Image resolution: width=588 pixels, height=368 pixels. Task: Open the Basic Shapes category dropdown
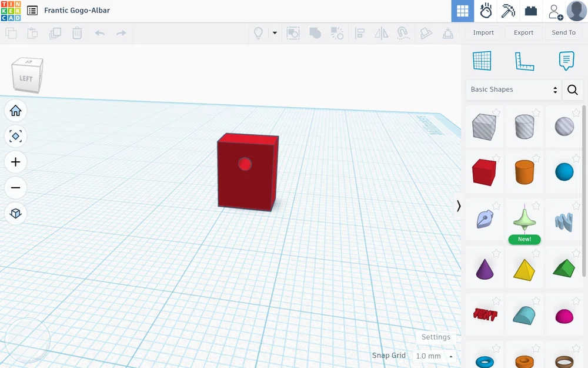click(513, 89)
